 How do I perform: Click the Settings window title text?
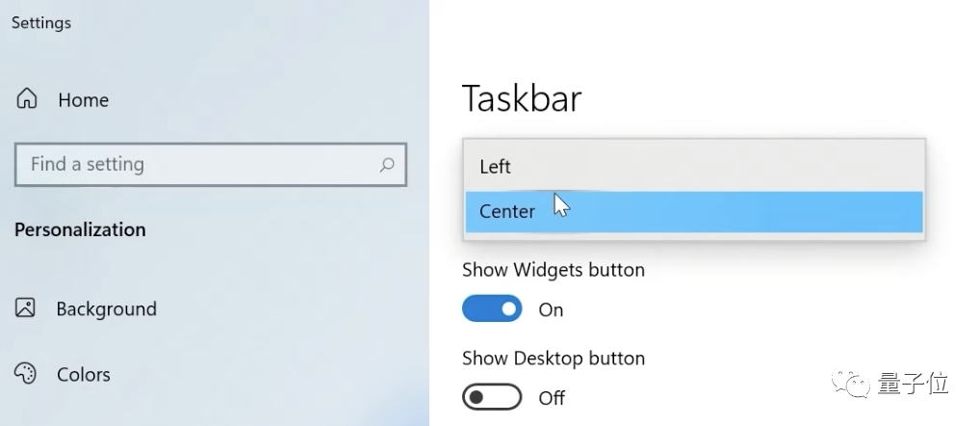click(40, 22)
